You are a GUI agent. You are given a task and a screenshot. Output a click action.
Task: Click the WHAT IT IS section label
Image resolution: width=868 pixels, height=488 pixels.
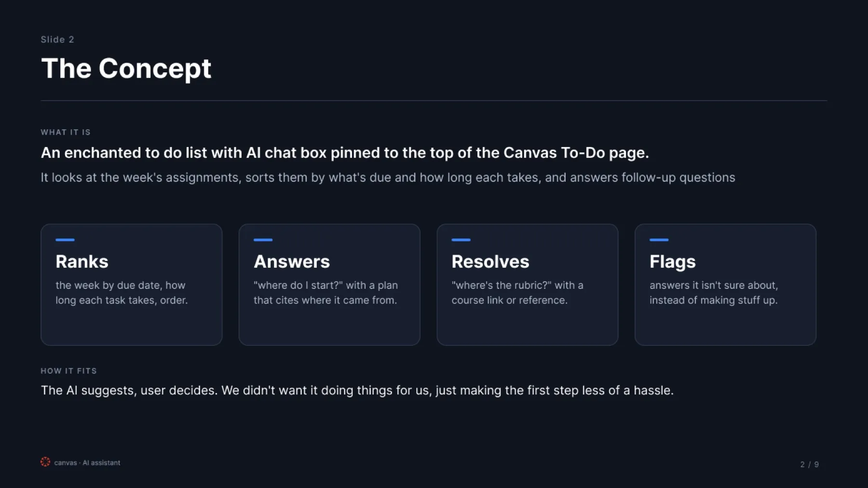[x=66, y=132]
